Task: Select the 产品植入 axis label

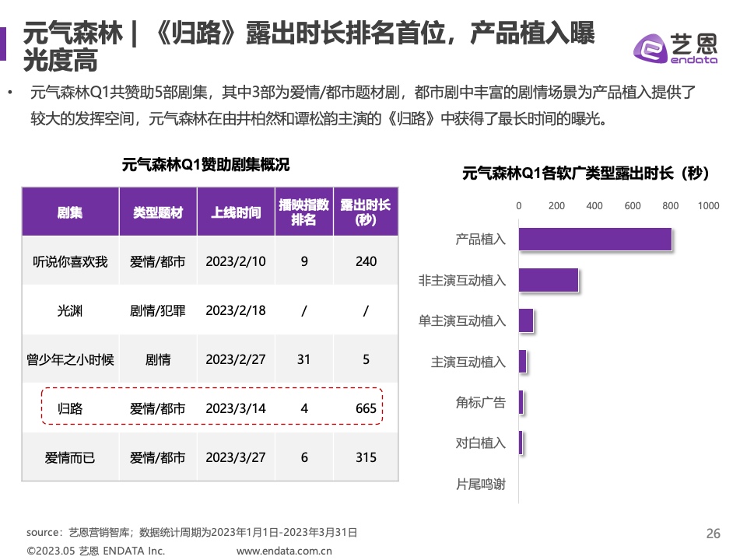Action: tap(480, 239)
